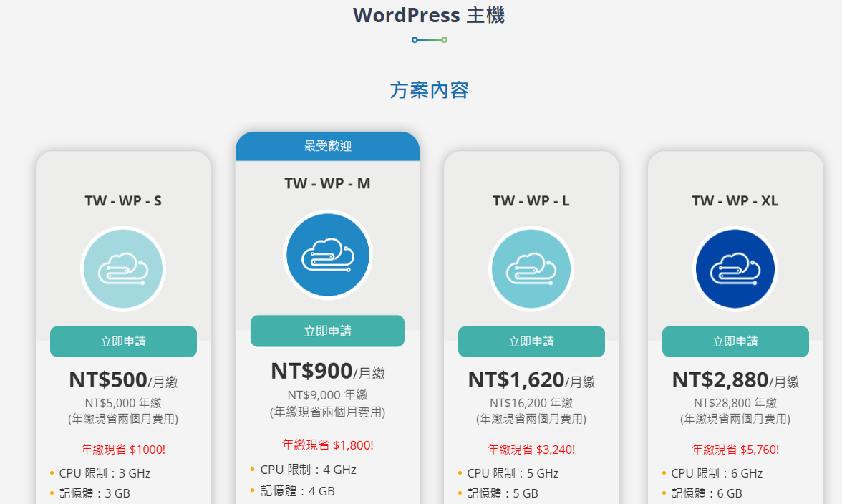842x504 pixels.
Task: Click the savings note under NT$5,000 年繳
Action: coord(123,419)
